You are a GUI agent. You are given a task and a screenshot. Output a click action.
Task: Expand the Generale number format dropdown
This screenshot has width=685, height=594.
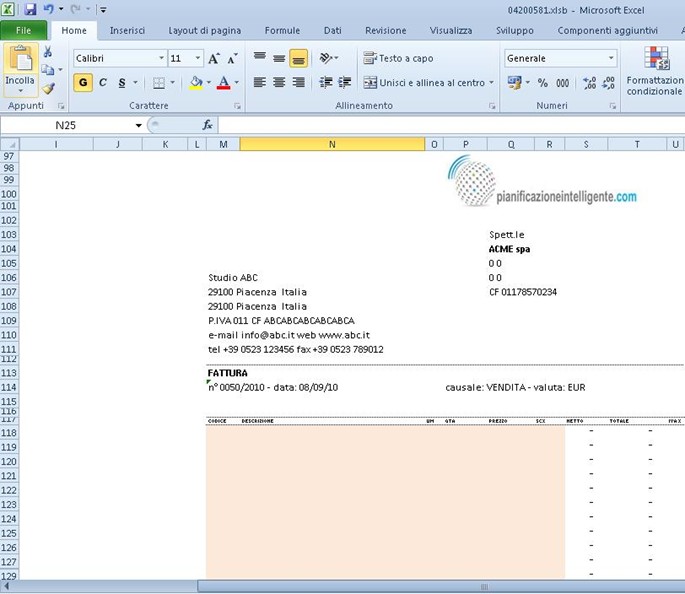pyautogui.click(x=610, y=59)
